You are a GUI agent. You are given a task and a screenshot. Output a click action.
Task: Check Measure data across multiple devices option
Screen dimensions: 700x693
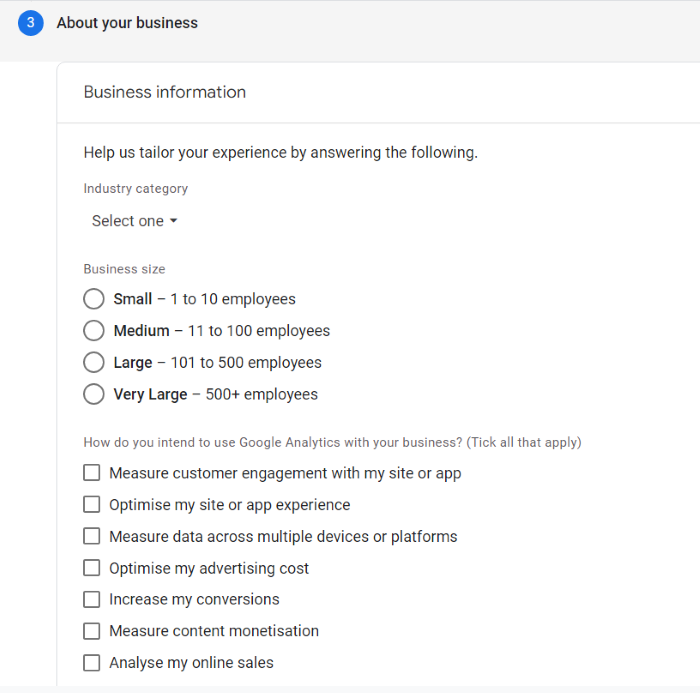click(92, 537)
